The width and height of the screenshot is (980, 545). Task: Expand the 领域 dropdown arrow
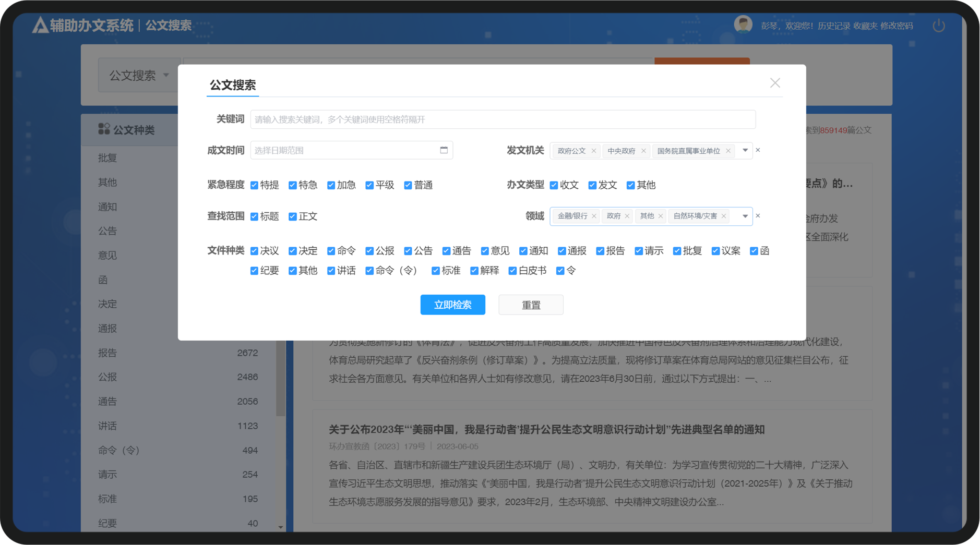(x=745, y=216)
